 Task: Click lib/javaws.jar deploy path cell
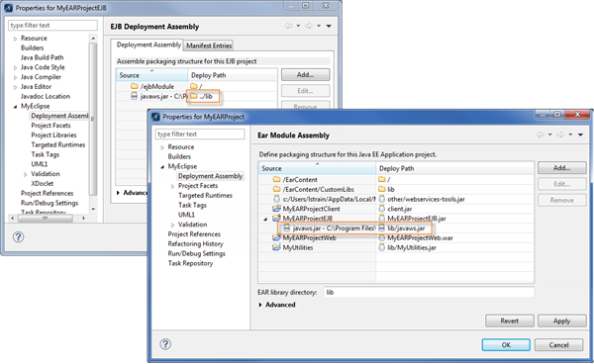pyautogui.click(x=406, y=228)
